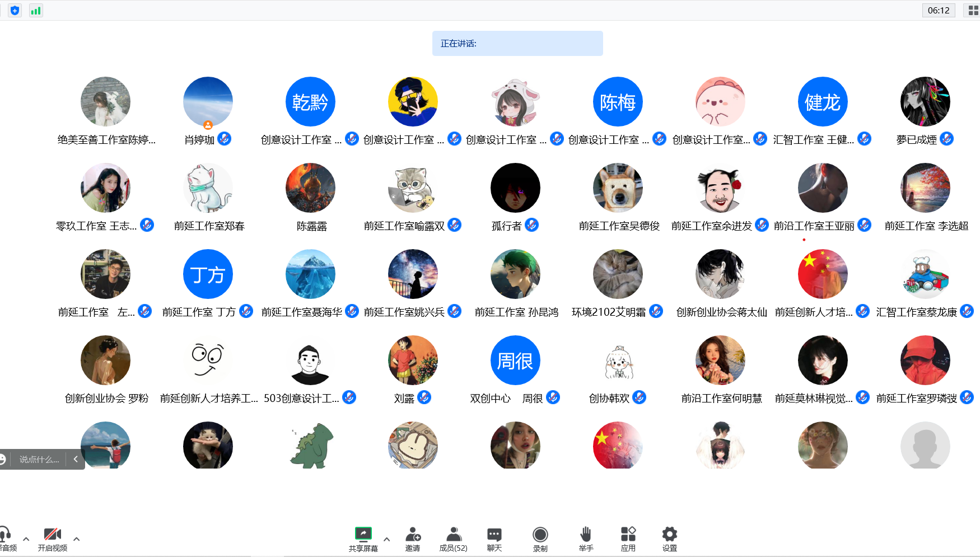Open the 应用 apps icon
The width and height of the screenshot is (980, 557).
[628, 534]
